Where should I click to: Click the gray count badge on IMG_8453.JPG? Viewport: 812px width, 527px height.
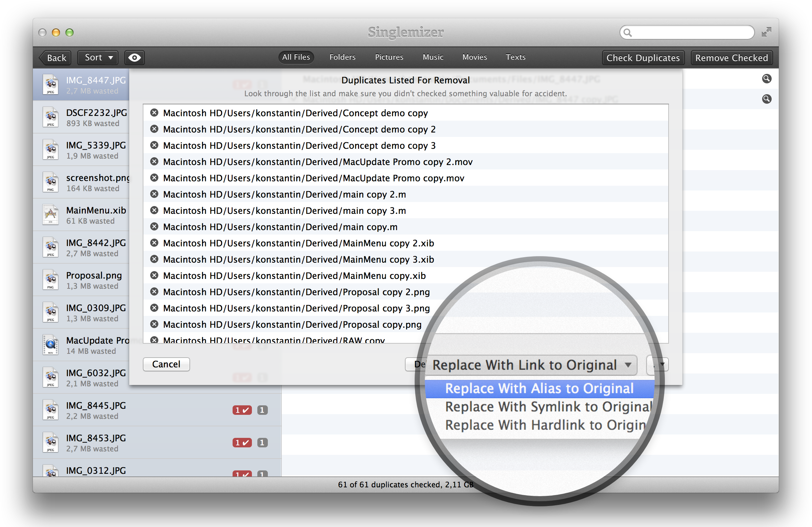[x=262, y=442]
